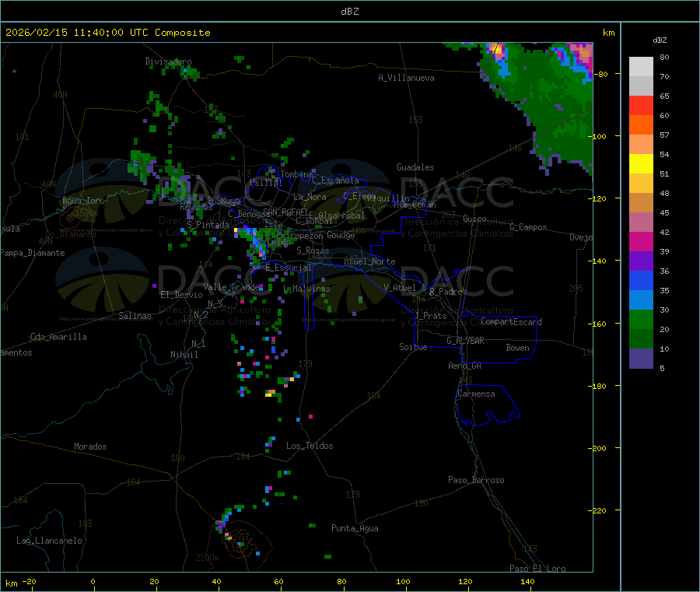Click the La_Nora label
Viewport: 700px width, 592px height.
click(x=310, y=197)
